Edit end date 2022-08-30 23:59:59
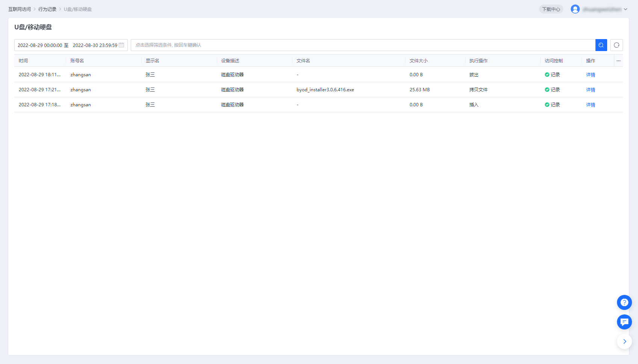The width and height of the screenshot is (638, 364). 95,45
